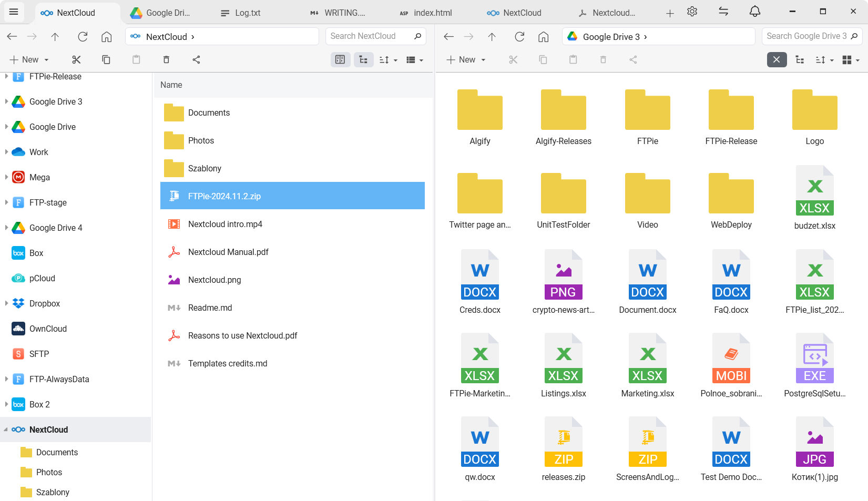868x501 pixels.
Task: Open the transfers panel via arrows icon
Action: (x=723, y=11)
